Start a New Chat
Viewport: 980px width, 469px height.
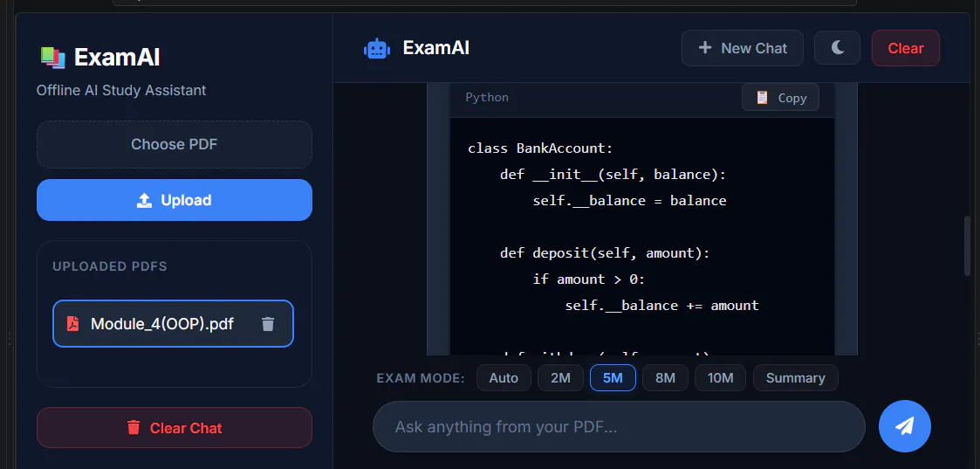(x=742, y=48)
